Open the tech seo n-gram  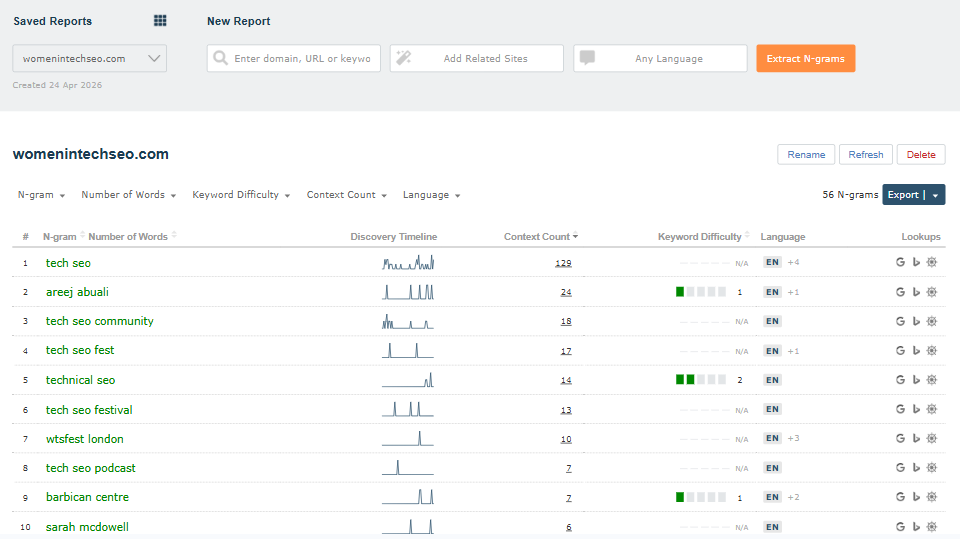pyautogui.click(x=68, y=263)
